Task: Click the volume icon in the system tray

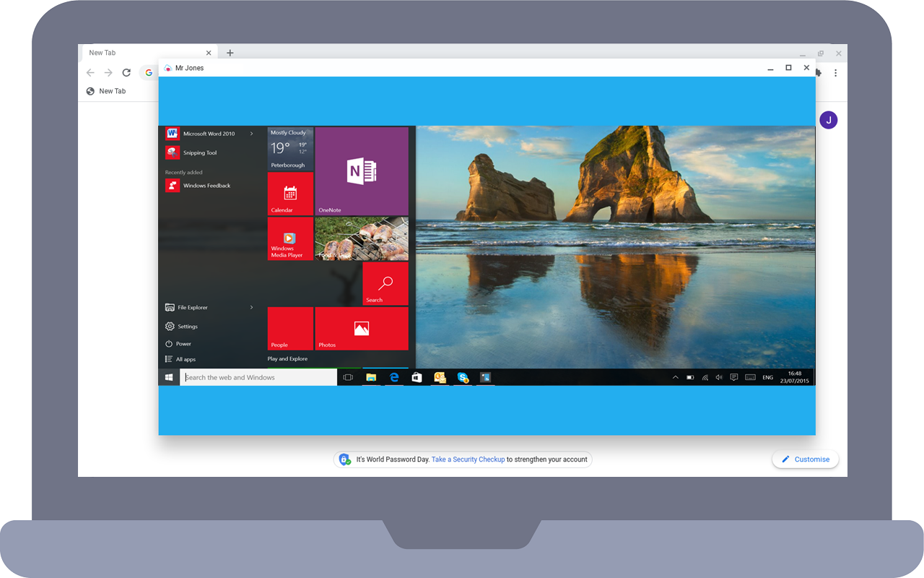Action: pos(719,376)
